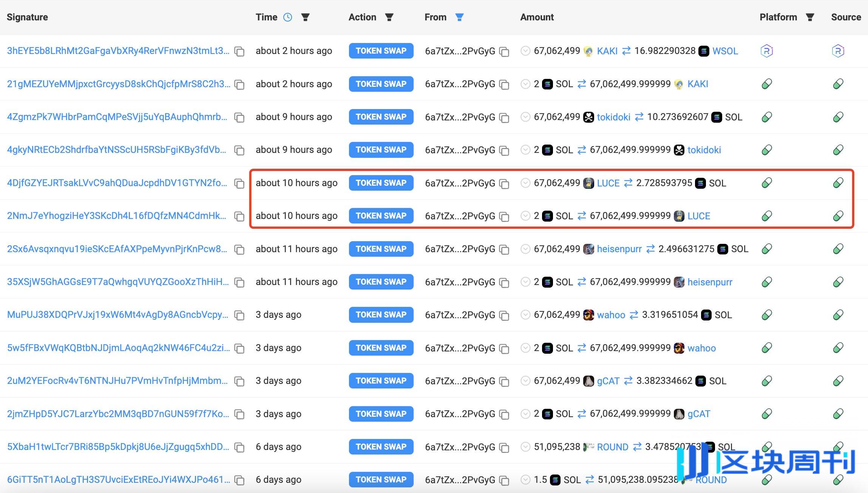This screenshot has height=493, width=868.
Task: Copy the From address on the 21gMEZUY row
Action: (504, 84)
